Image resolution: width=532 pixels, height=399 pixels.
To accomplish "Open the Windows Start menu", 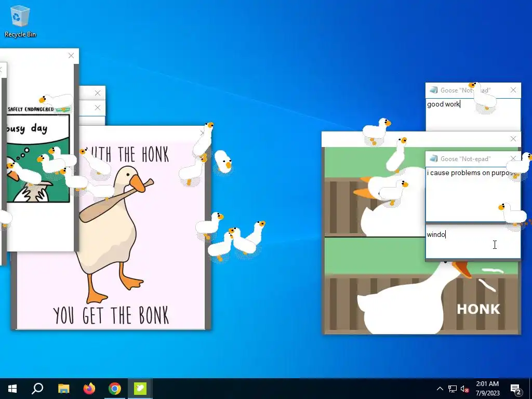I will 12,389.
